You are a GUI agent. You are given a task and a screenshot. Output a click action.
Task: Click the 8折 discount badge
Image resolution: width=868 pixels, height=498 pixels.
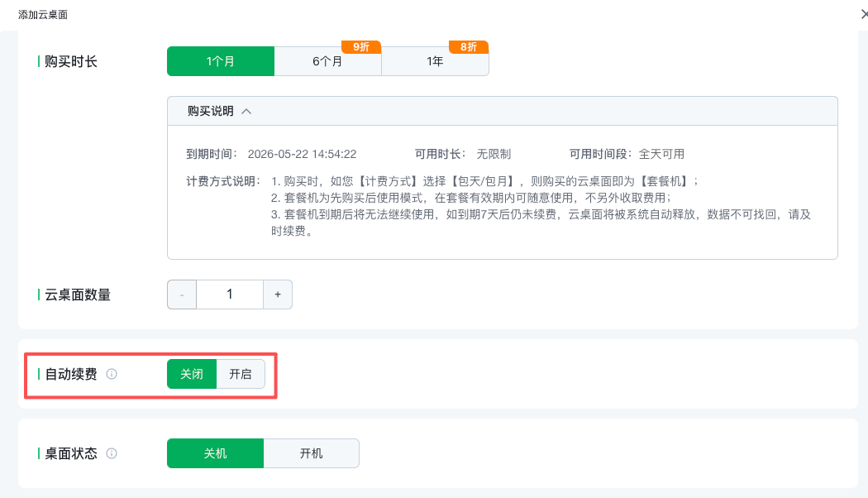coord(469,47)
